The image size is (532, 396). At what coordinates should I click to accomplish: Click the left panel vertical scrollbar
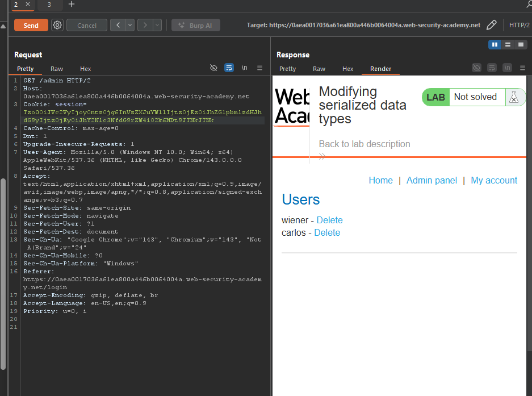tap(3, 274)
